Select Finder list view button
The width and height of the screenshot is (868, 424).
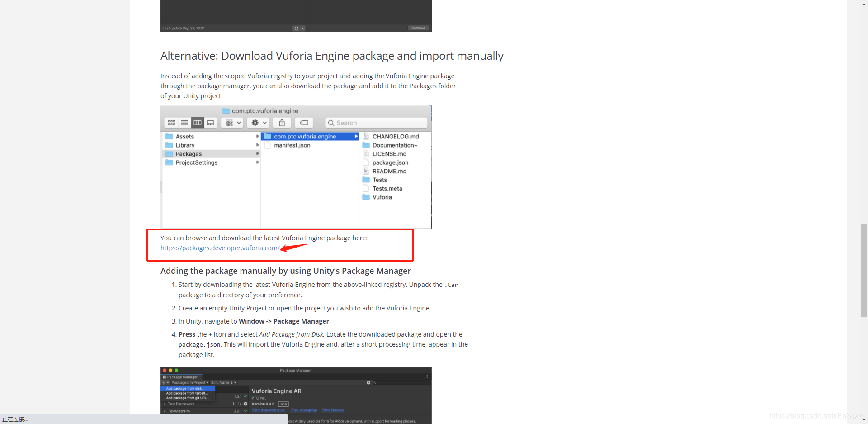point(184,123)
